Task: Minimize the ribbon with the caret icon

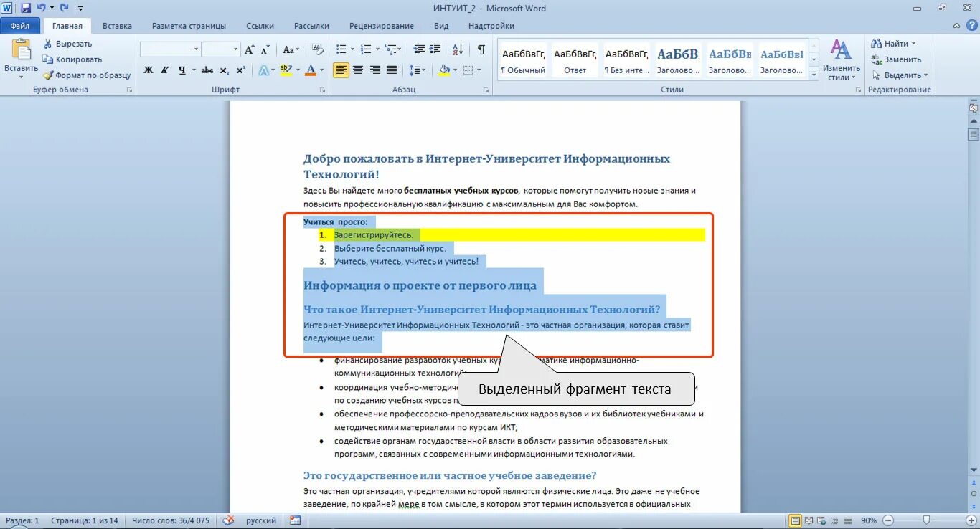Action: (957, 26)
